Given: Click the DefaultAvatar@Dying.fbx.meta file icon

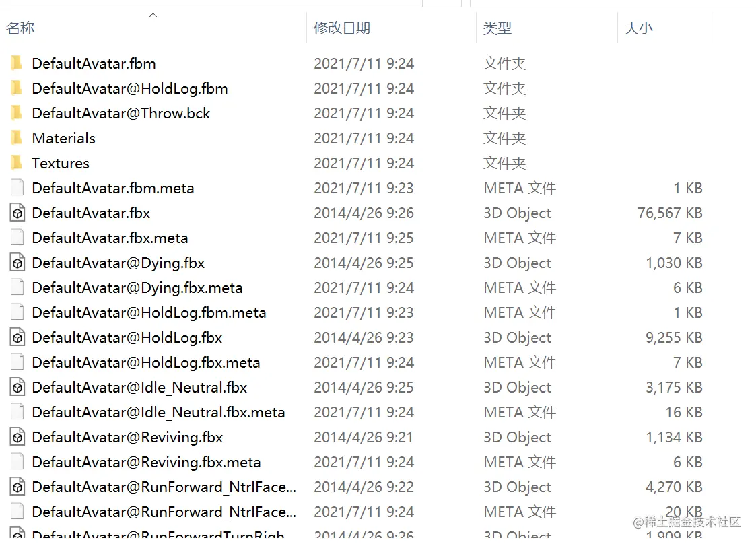Looking at the screenshot, I should [17, 287].
